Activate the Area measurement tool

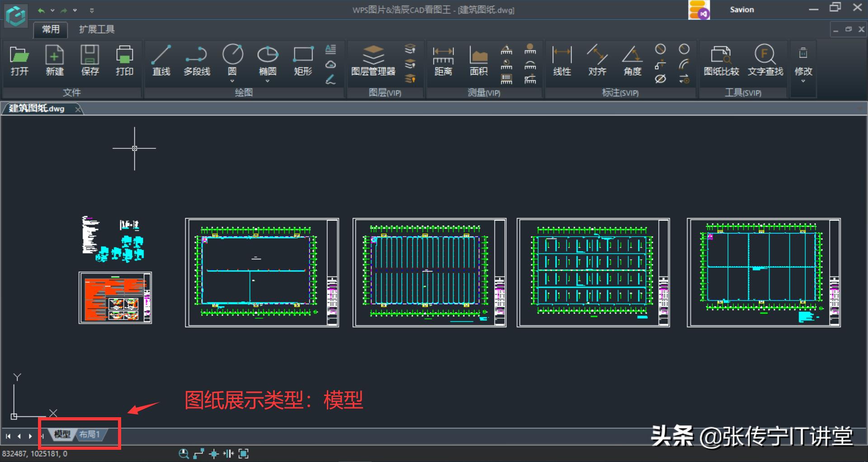pos(478,61)
